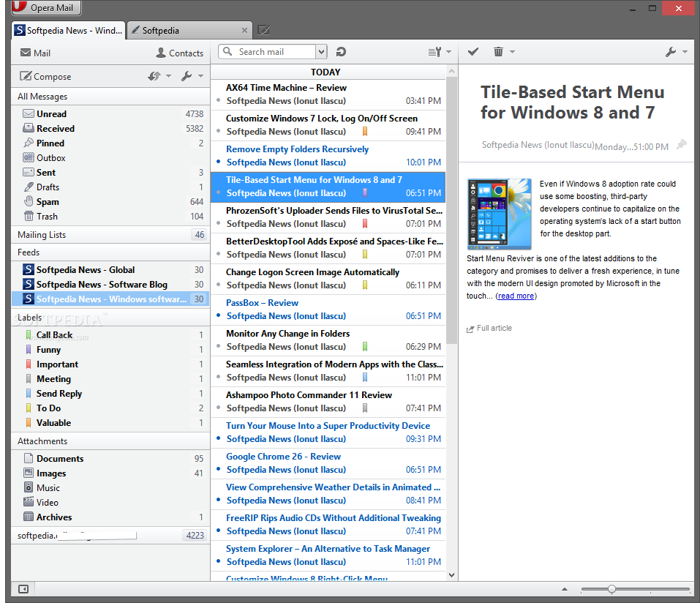This screenshot has width=700, height=603.
Task: Pin the message with the pushpin icon
Action: click(x=681, y=145)
